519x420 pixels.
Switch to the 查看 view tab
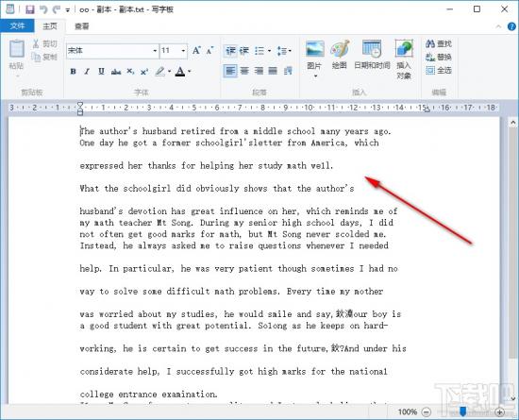82,26
